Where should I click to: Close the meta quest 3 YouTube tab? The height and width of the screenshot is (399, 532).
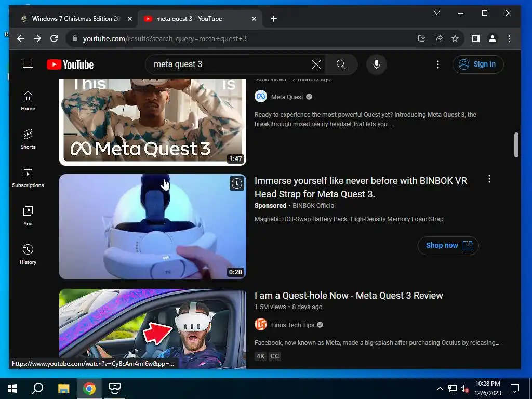[254, 19]
